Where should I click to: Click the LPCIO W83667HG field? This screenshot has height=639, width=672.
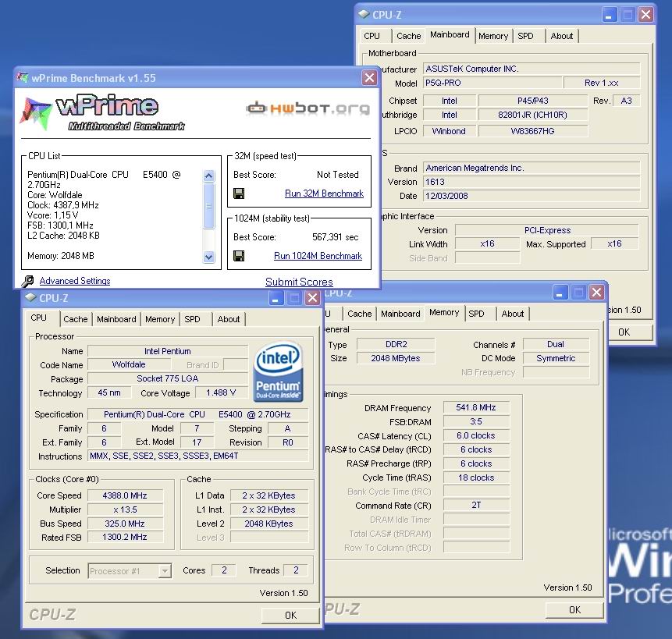[x=533, y=131]
